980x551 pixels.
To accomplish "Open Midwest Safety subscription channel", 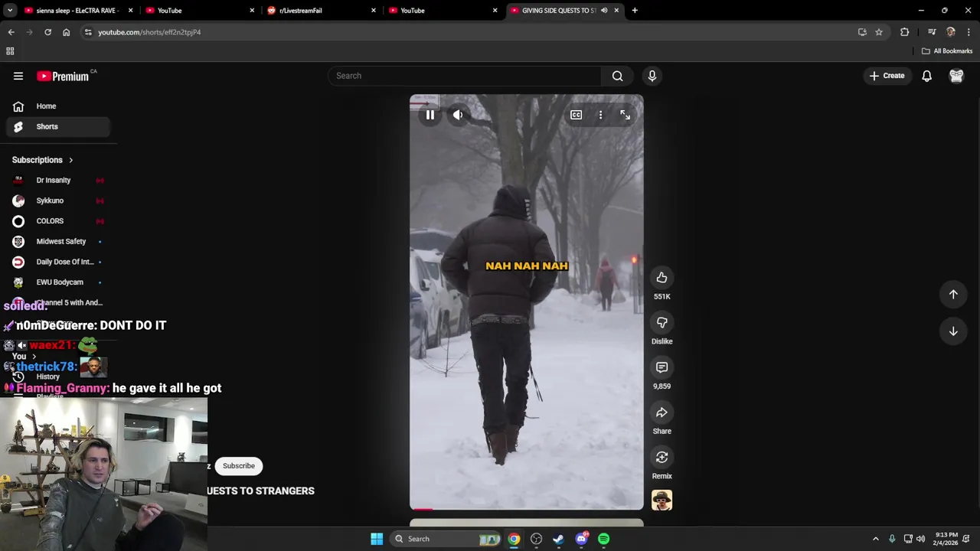I will coord(58,242).
